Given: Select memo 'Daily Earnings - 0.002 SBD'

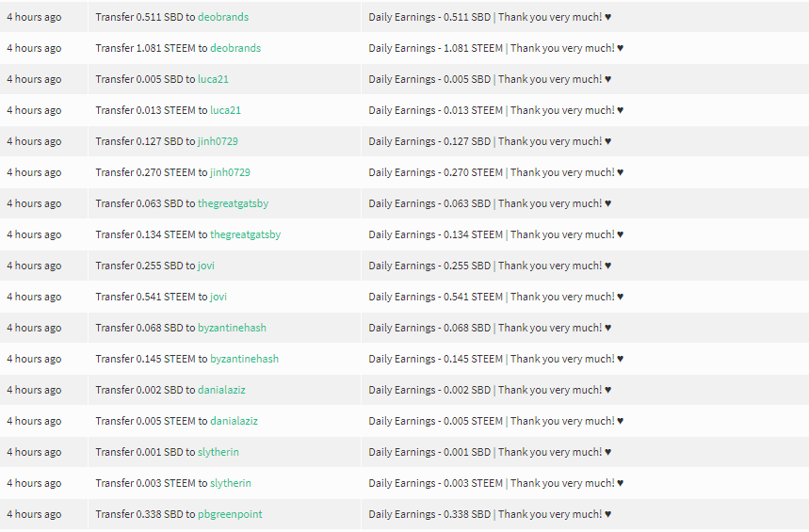Looking at the screenshot, I should tap(429, 390).
